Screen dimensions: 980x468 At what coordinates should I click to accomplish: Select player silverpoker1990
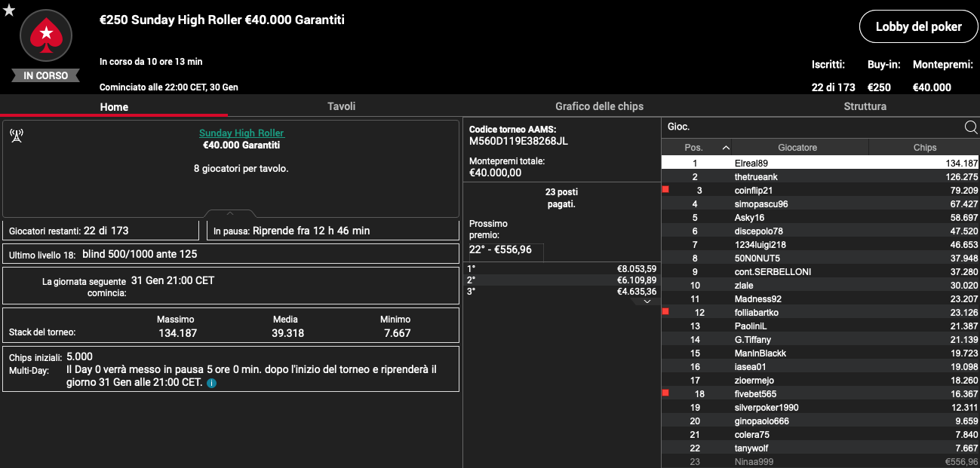pyautogui.click(x=820, y=407)
